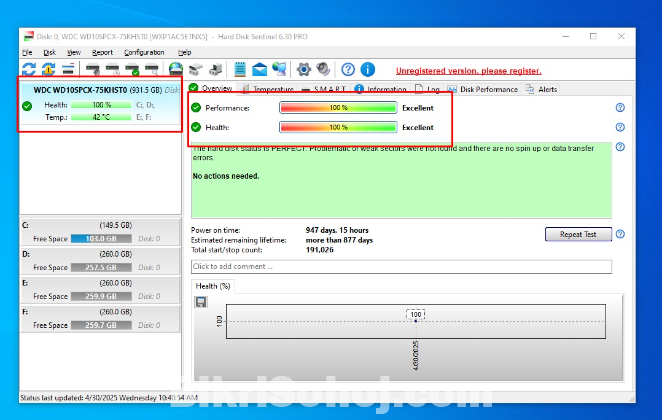Click the networked monitors toolbar icon
The image size is (662, 420).
pos(279,69)
